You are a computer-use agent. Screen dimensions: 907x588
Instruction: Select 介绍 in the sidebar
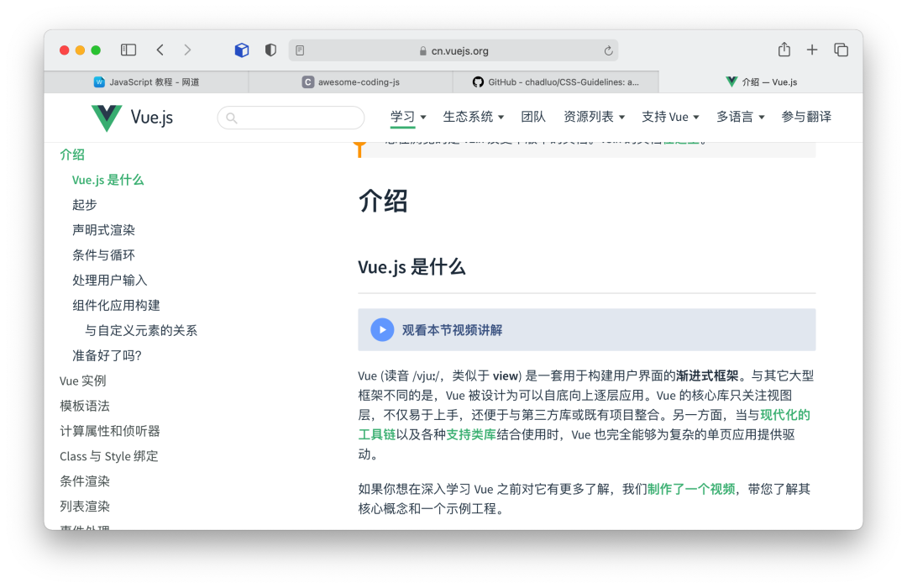pos(72,155)
